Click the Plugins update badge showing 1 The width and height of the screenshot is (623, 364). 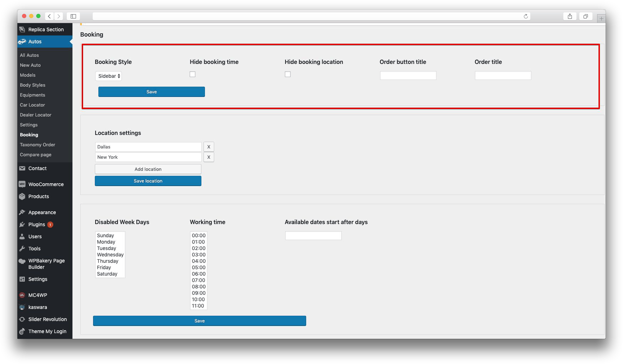click(x=50, y=224)
